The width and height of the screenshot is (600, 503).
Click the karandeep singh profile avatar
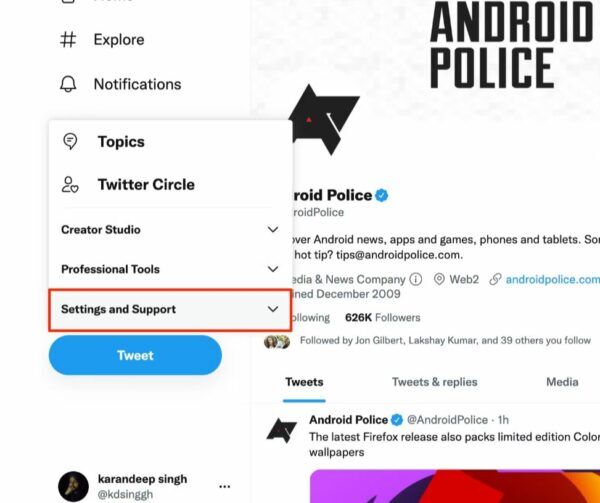point(73,487)
